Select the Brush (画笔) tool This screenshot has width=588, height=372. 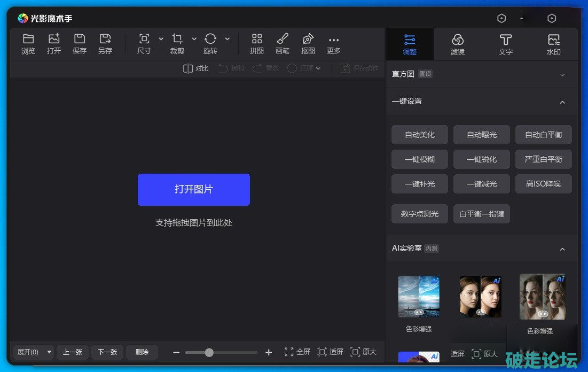pos(283,39)
